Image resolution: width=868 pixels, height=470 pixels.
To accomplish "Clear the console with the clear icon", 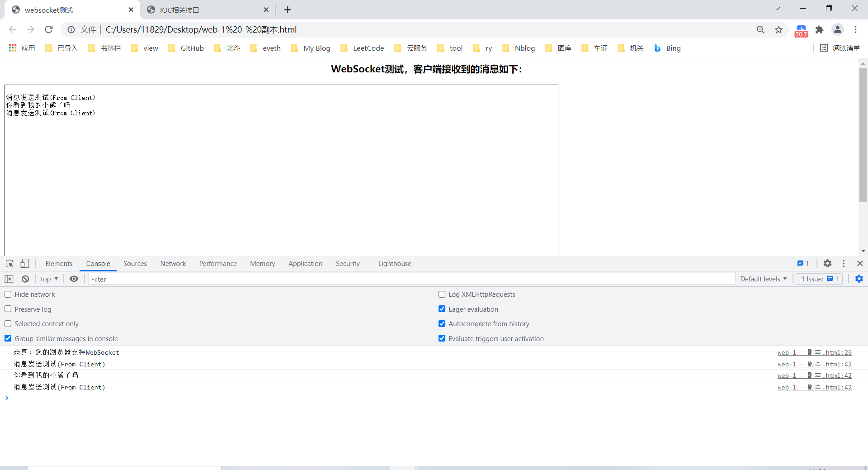I will point(25,279).
